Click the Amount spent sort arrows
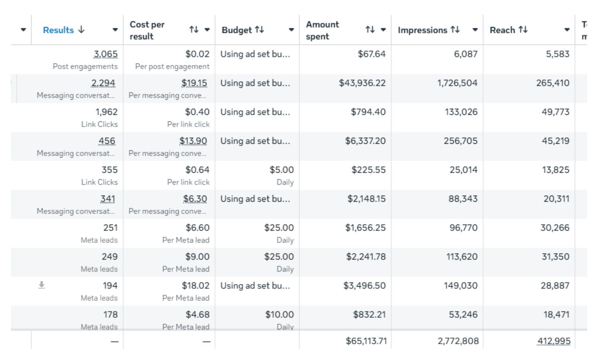 (x=370, y=30)
